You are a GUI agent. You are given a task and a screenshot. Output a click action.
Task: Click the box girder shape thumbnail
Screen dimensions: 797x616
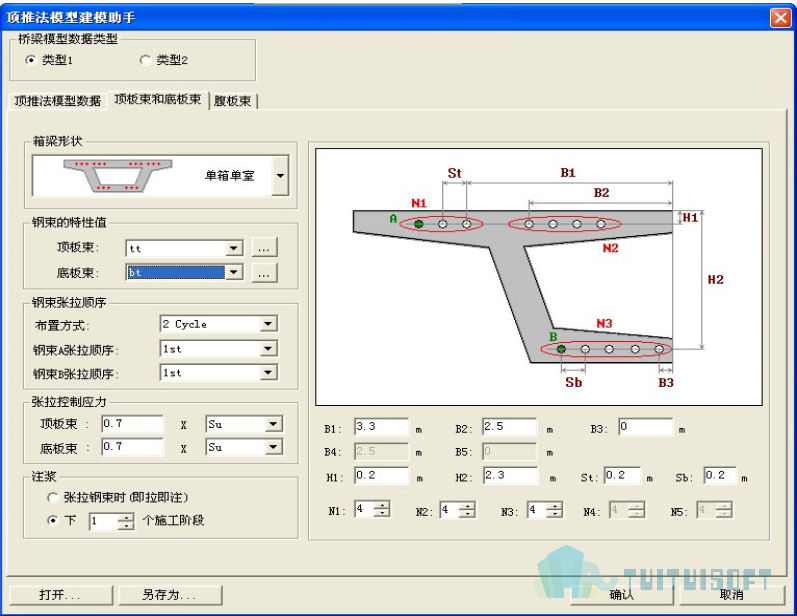pyautogui.click(x=117, y=176)
